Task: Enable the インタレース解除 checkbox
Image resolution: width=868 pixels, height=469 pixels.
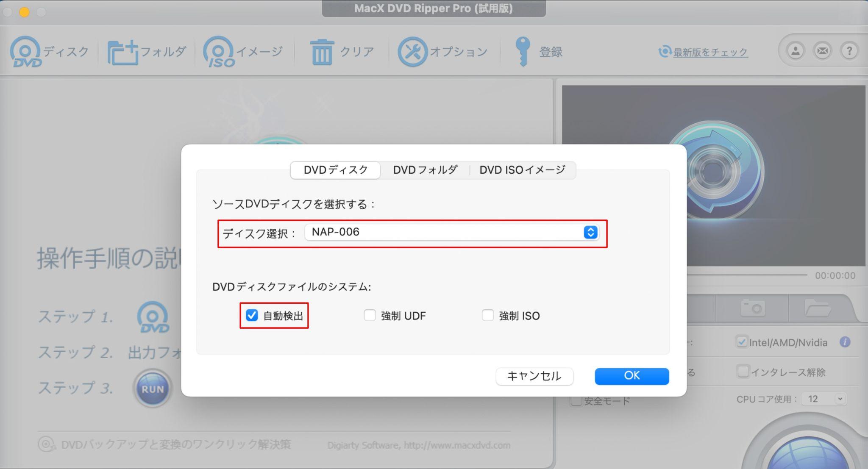Action: click(743, 372)
